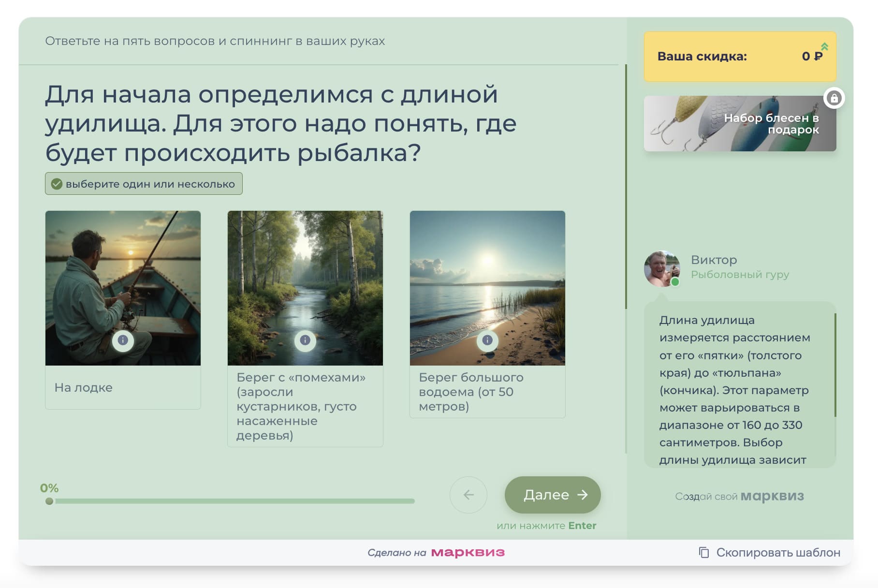
Task: Click the checkmark icon in the selection hint badge
Action: pyautogui.click(x=57, y=183)
